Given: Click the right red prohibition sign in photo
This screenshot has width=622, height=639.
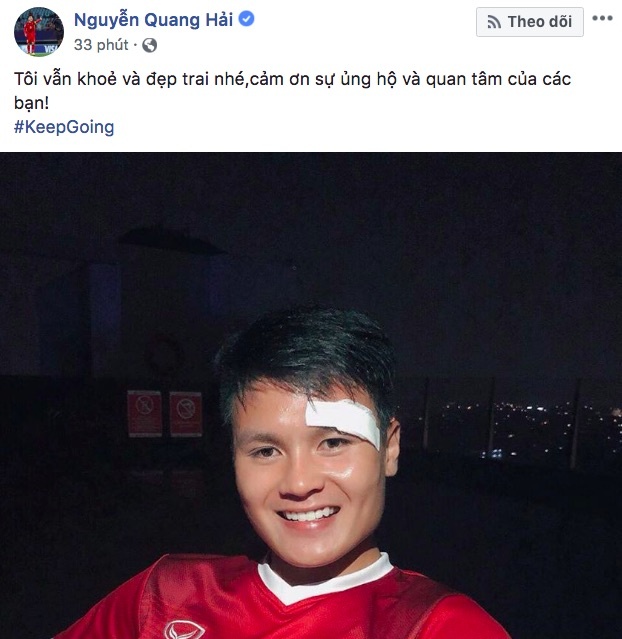Looking at the screenshot, I should coord(186,414).
